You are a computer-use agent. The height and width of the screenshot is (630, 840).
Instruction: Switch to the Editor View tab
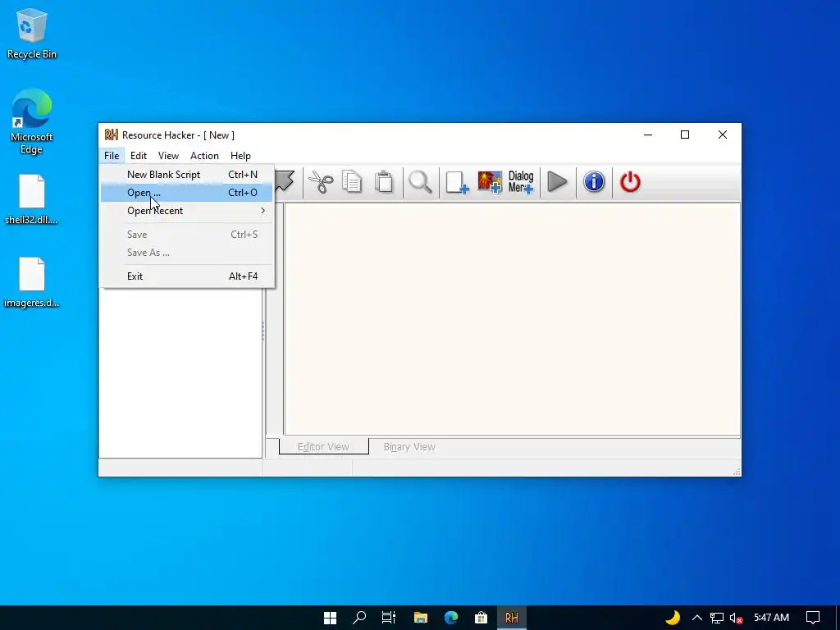point(323,447)
